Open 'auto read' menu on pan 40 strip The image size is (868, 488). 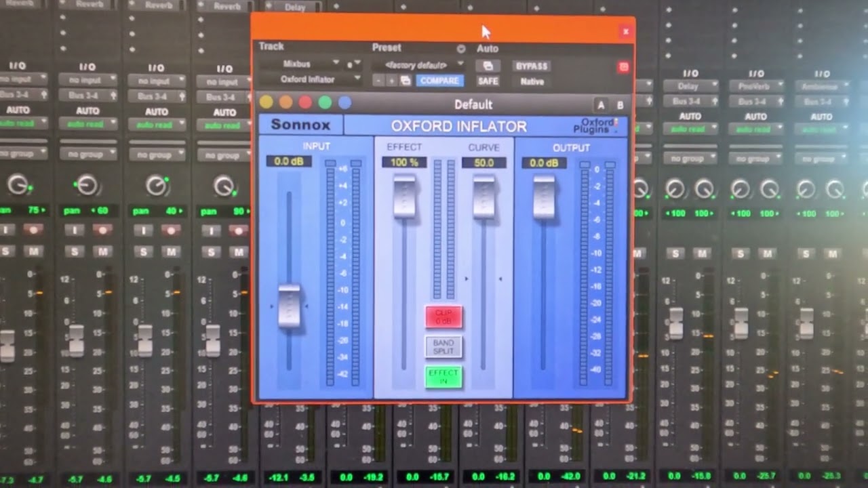click(x=155, y=125)
